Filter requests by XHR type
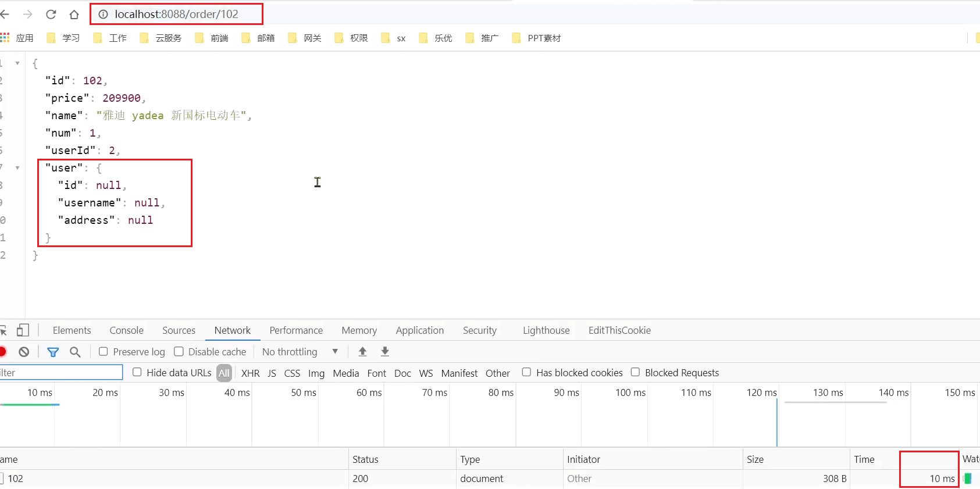The width and height of the screenshot is (980, 489). (250, 373)
